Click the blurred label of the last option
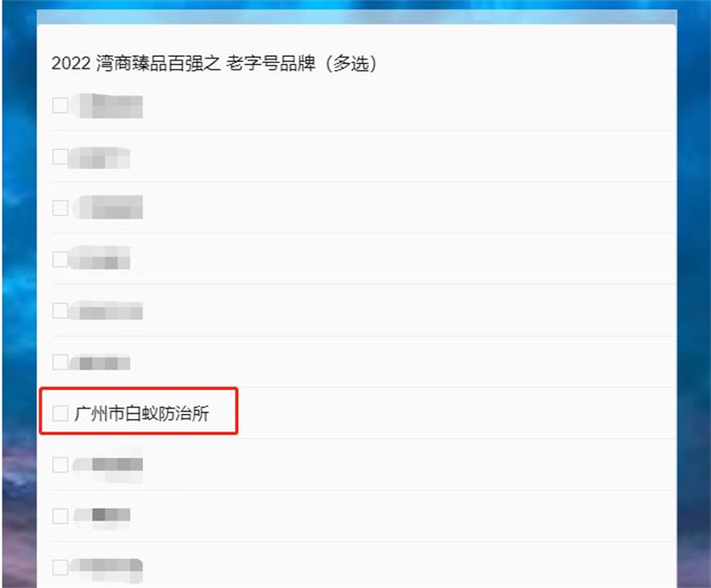The height and width of the screenshot is (588, 711). tap(107, 569)
